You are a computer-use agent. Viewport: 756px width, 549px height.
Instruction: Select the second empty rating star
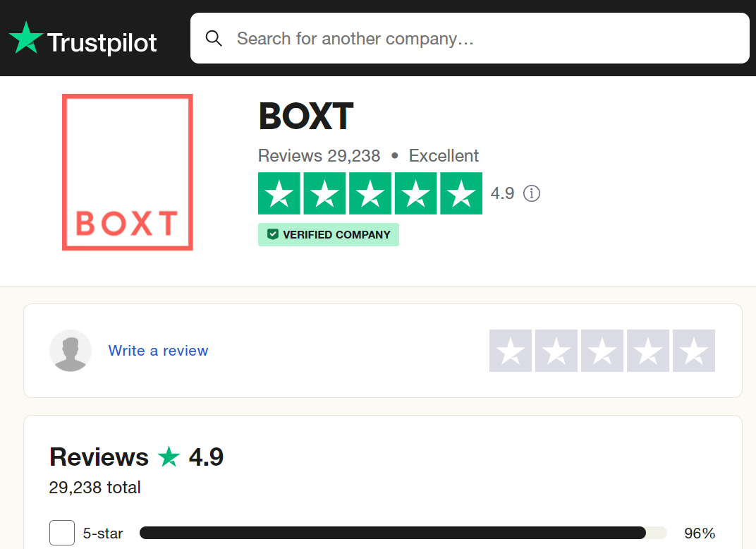point(556,351)
